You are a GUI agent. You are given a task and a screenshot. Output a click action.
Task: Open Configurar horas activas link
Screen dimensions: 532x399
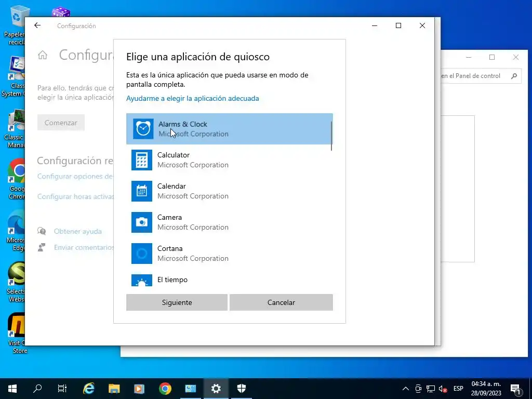[75, 196]
